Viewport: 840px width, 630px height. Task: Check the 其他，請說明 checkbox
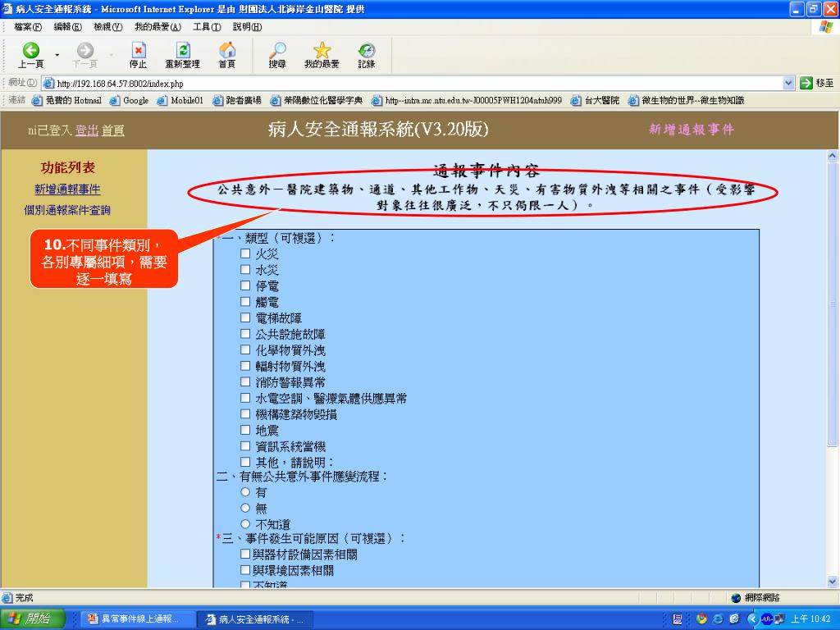[x=245, y=462]
